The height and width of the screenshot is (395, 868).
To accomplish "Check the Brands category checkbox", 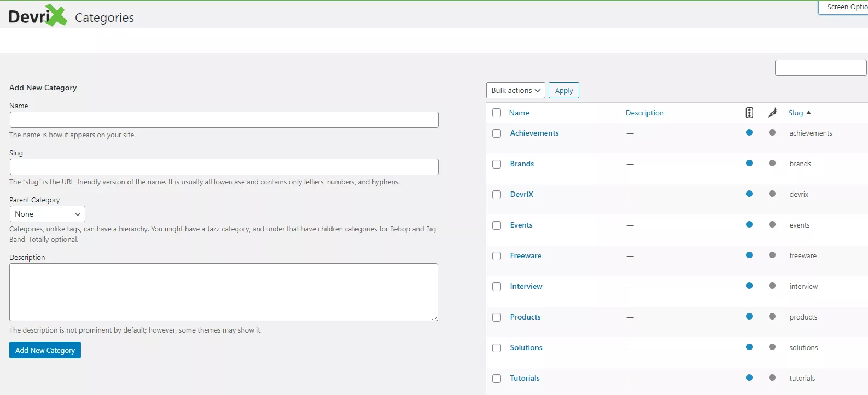I will (x=497, y=164).
